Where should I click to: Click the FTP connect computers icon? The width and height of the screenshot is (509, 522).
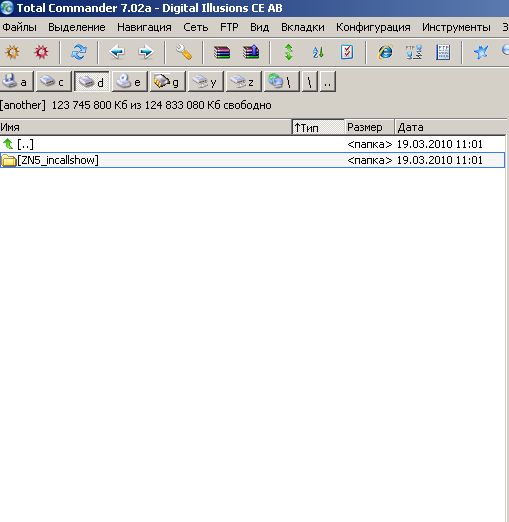coord(414,52)
